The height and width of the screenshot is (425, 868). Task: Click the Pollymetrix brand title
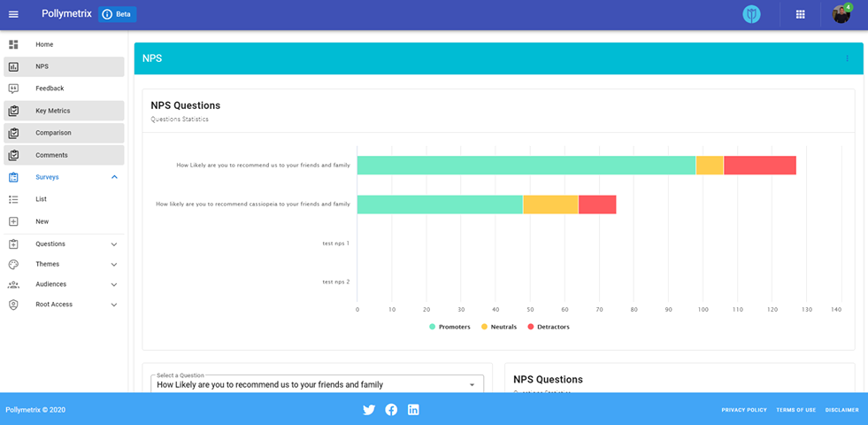[x=66, y=14]
